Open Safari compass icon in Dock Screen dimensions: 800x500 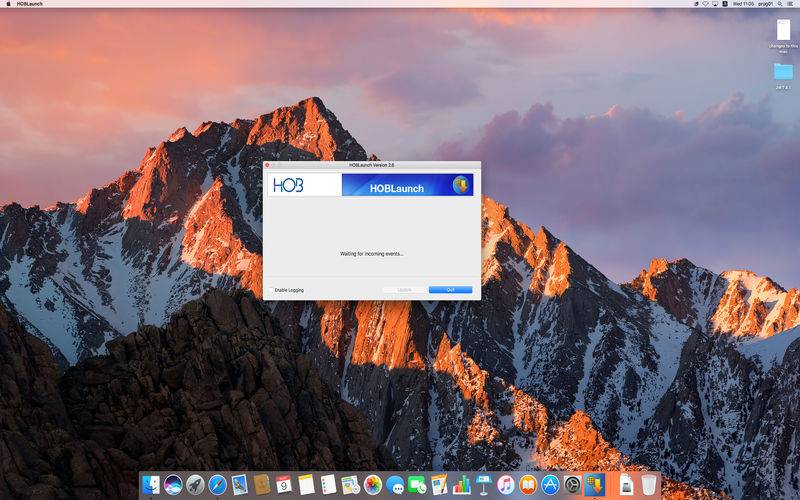pos(217,485)
